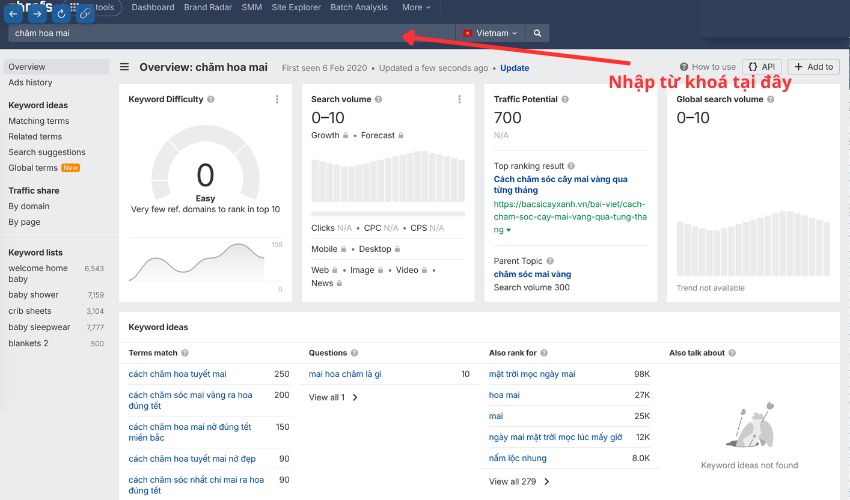Click the Update link
Viewport: 850px width, 500px height.
click(x=515, y=68)
